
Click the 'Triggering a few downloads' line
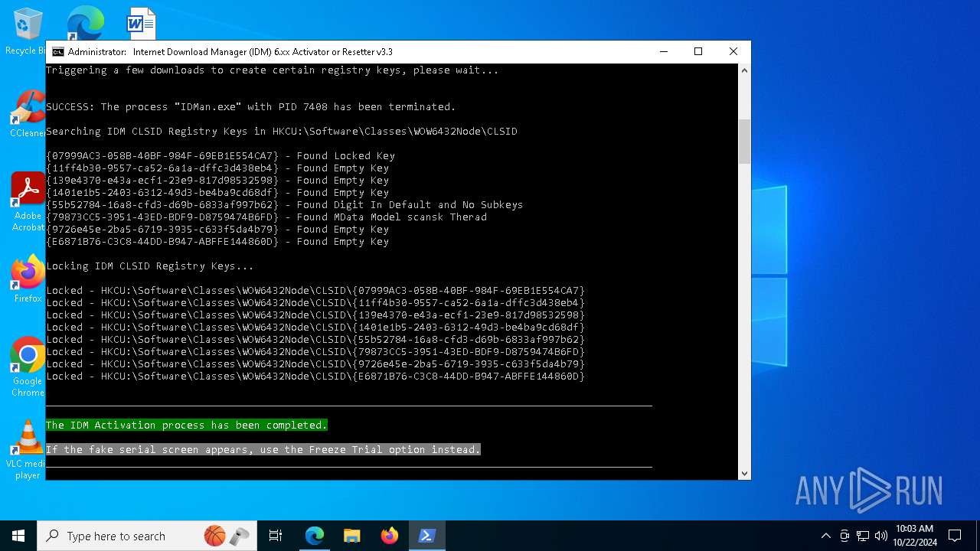pos(273,70)
